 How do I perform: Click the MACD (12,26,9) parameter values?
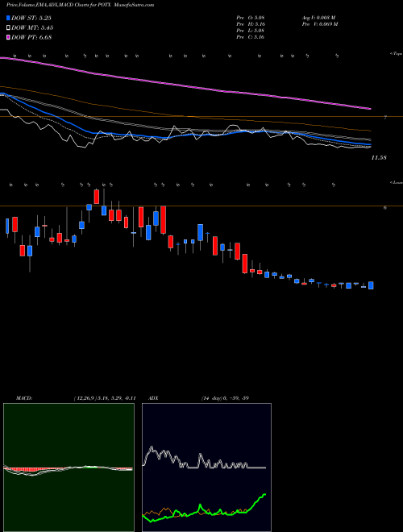tap(105, 398)
